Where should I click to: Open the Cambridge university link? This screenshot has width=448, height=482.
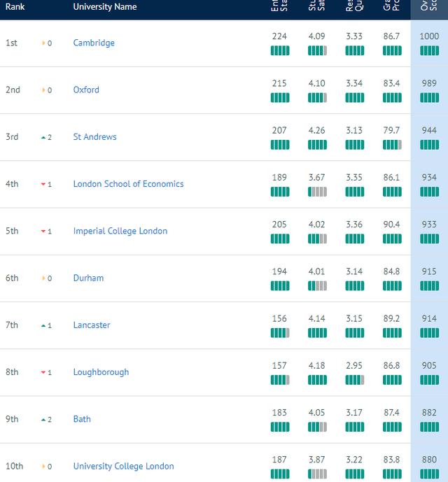pos(94,43)
